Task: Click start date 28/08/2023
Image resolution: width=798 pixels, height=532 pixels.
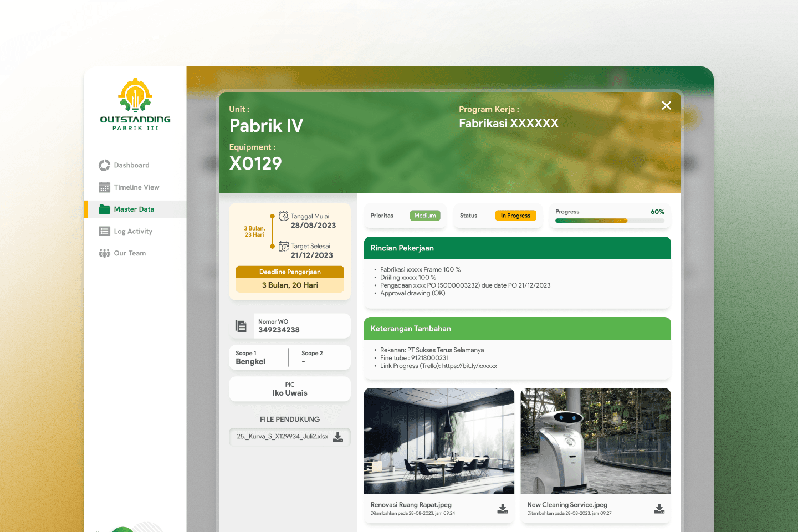Action: coord(313,226)
